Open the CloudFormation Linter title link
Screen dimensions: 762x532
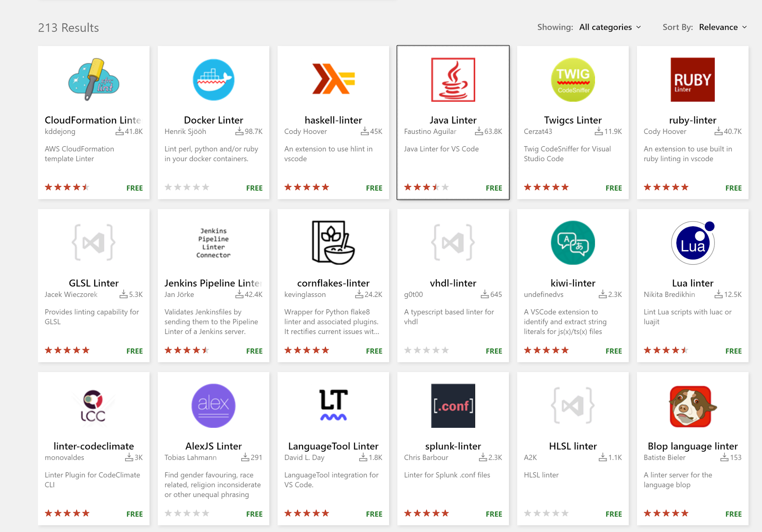click(x=93, y=120)
